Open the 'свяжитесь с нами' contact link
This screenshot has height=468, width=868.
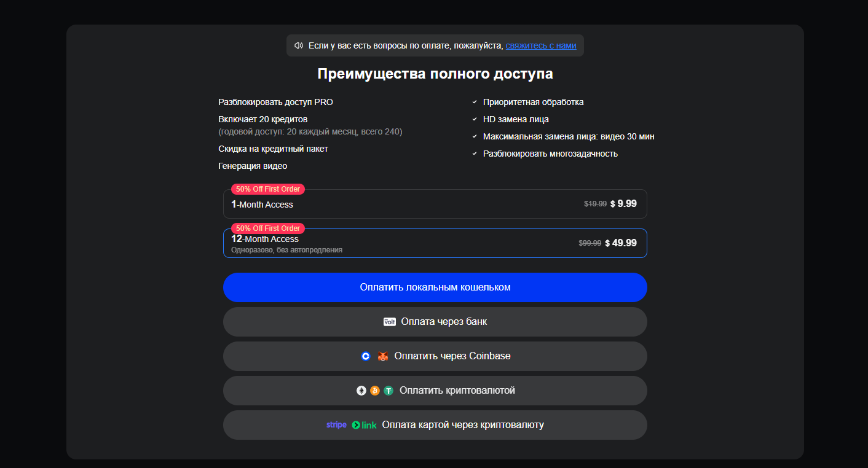541,45
